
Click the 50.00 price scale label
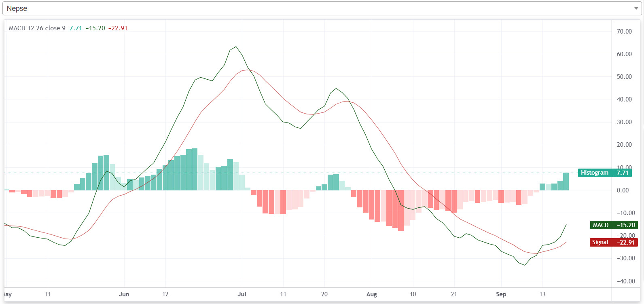pos(624,77)
